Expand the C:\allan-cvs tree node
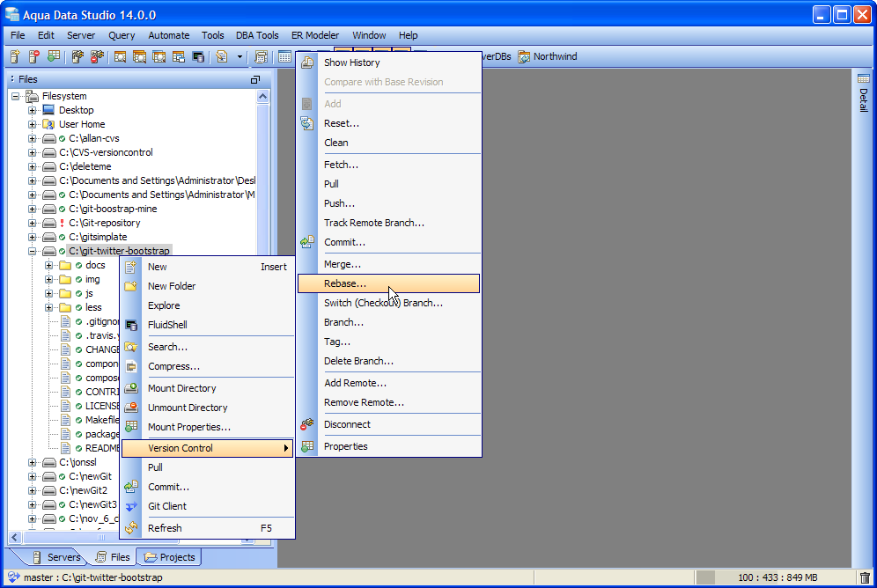 pos(33,138)
